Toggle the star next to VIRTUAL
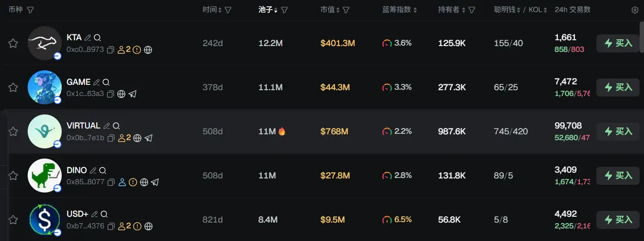Viewport: 644px width, 241px height. [x=13, y=131]
